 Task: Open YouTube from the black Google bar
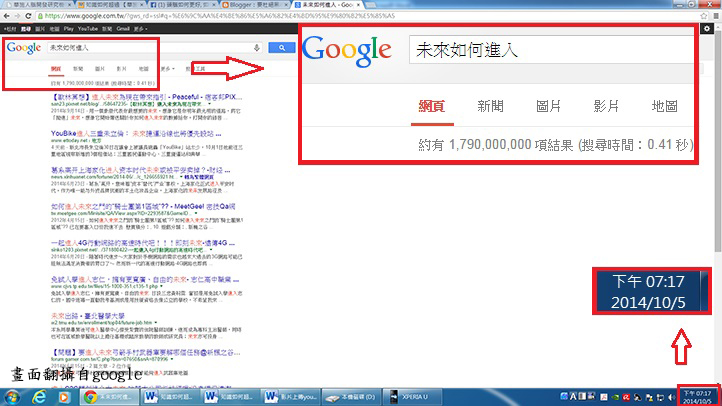[x=87, y=29]
